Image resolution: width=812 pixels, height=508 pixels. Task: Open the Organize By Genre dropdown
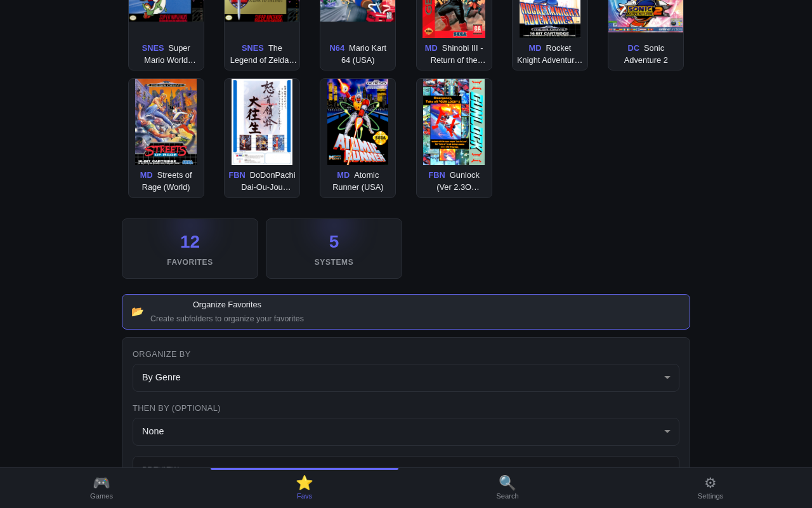(x=406, y=378)
